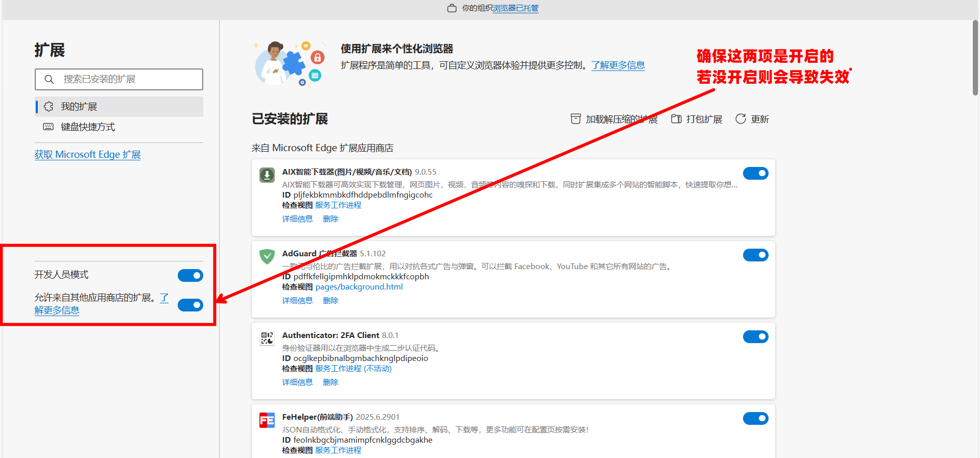980x458 pixels.
Task: Click the AdGuard green shield icon
Action: (267, 256)
